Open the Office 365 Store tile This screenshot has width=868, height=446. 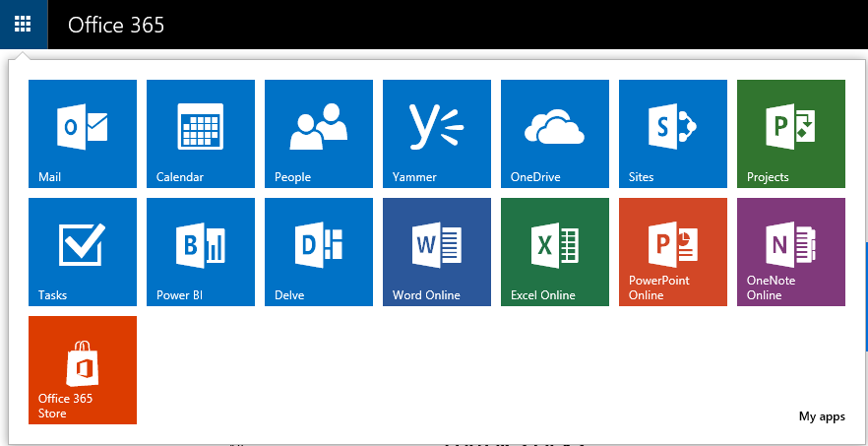83,369
